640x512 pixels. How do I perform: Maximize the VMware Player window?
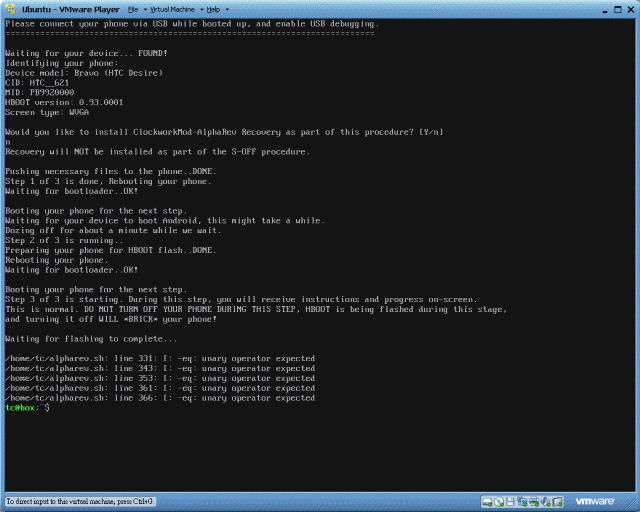(618, 9)
